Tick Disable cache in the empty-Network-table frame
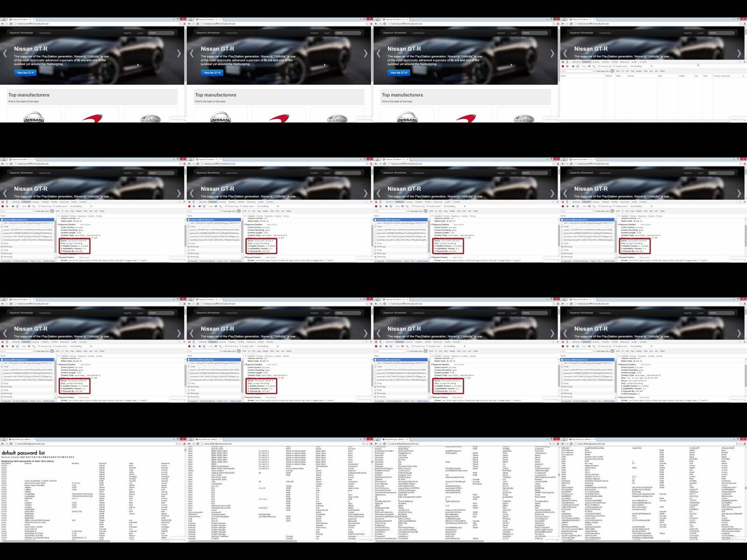747x560 pixels. click(x=621, y=66)
